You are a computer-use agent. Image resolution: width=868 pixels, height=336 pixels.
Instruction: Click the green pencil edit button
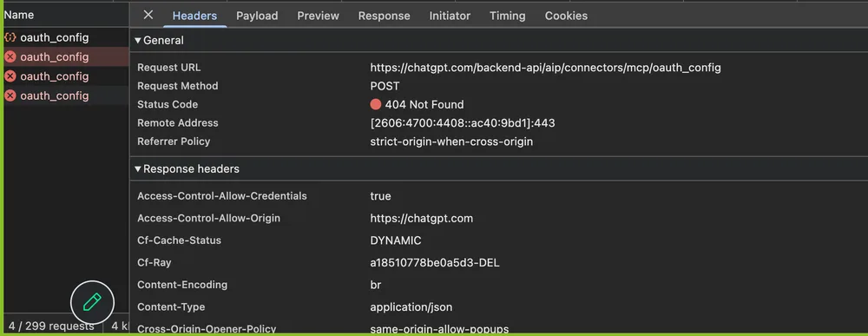coord(93,302)
